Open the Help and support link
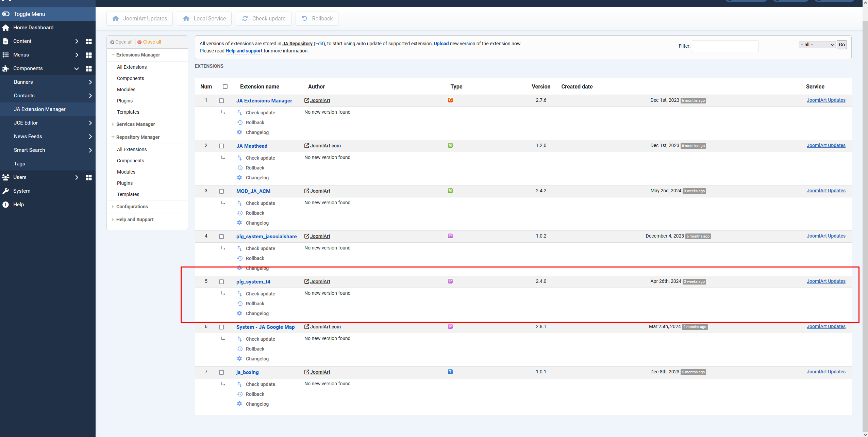This screenshot has height=437, width=868. point(244,51)
